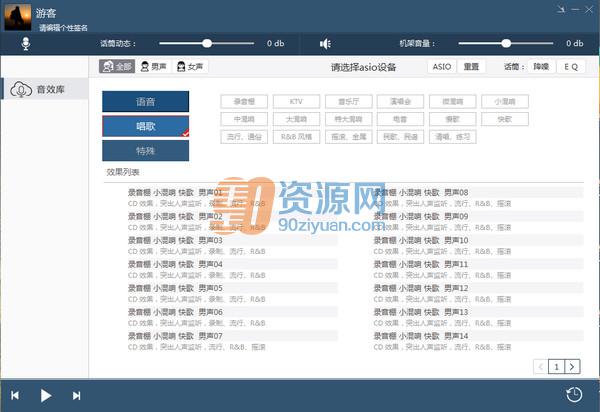The image size is (600, 412).
Task: Edit the 请编辑个性签名 signature field
Action: pyautogui.click(x=63, y=28)
